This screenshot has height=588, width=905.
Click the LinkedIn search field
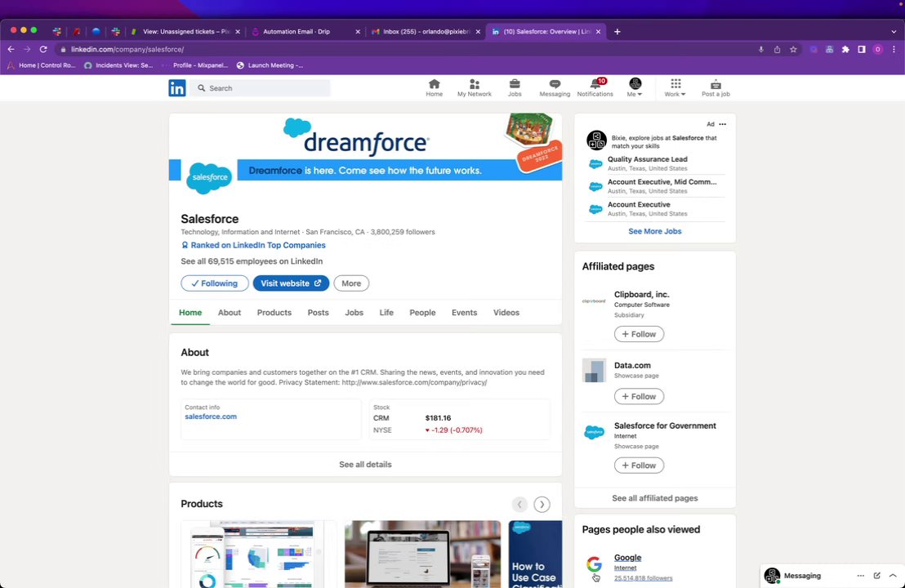261,88
